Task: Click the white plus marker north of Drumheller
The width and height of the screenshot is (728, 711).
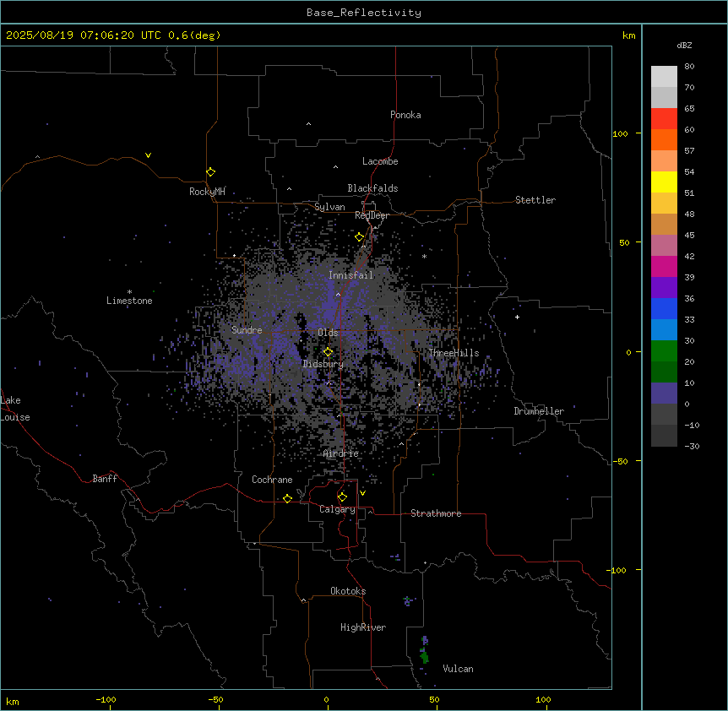Action: [517, 317]
